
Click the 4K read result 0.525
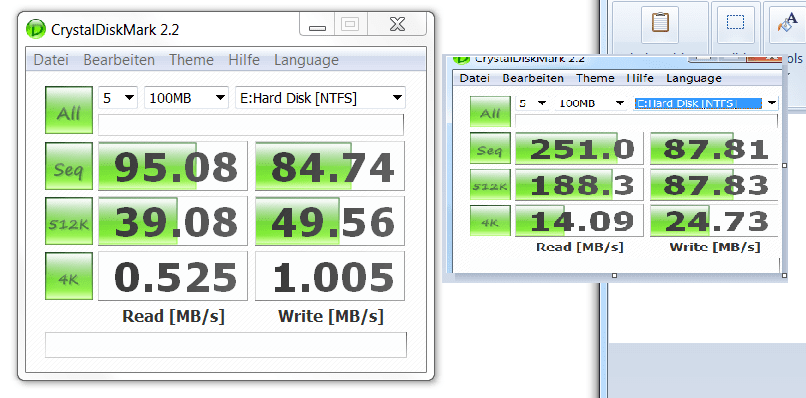coord(173,276)
